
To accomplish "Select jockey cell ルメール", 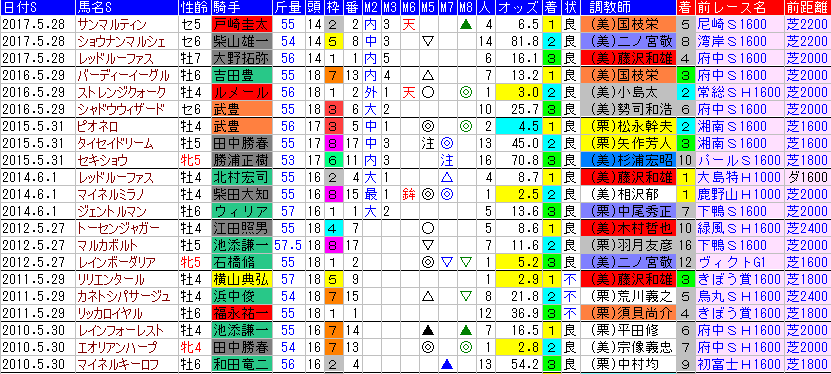I will point(241,92).
